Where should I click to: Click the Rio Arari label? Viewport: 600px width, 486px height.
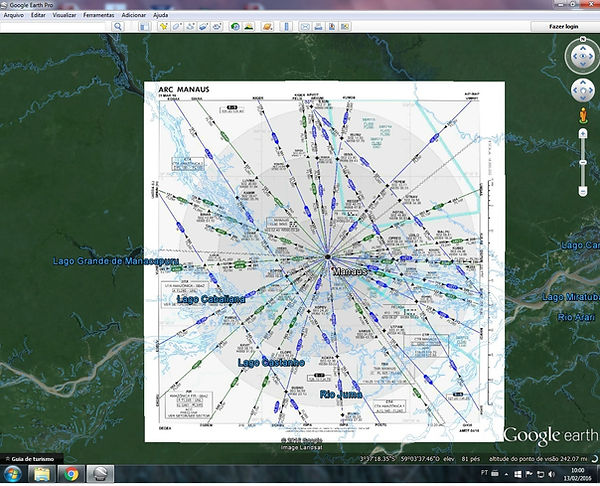coord(576,317)
